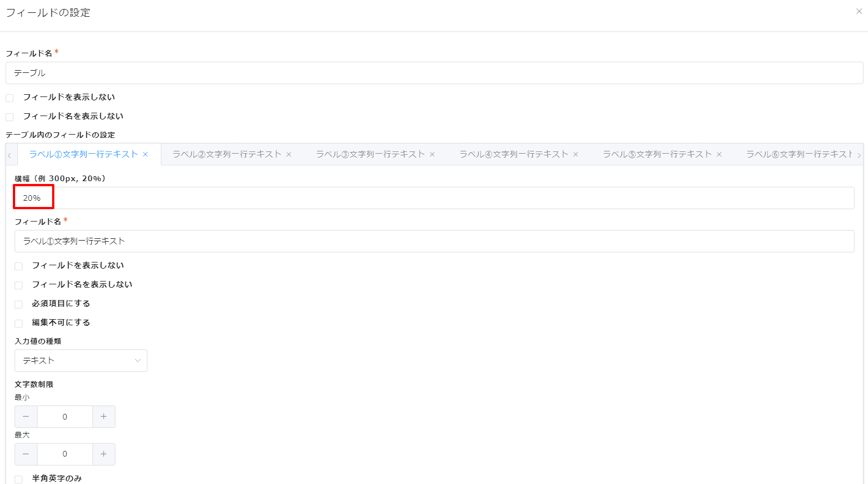
Task: Increase the minimum character count
Action: (104, 417)
